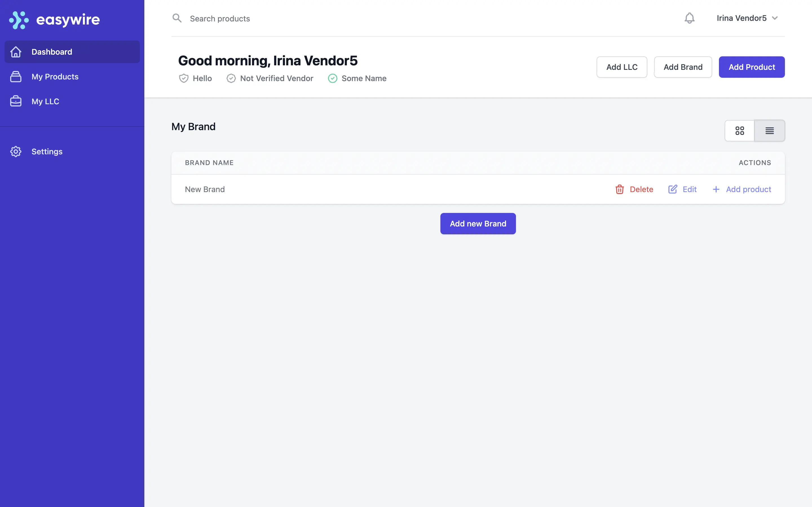Toggle the Not Verified Vendor badge
Screen dimensions: 812x507
click(270, 78)
